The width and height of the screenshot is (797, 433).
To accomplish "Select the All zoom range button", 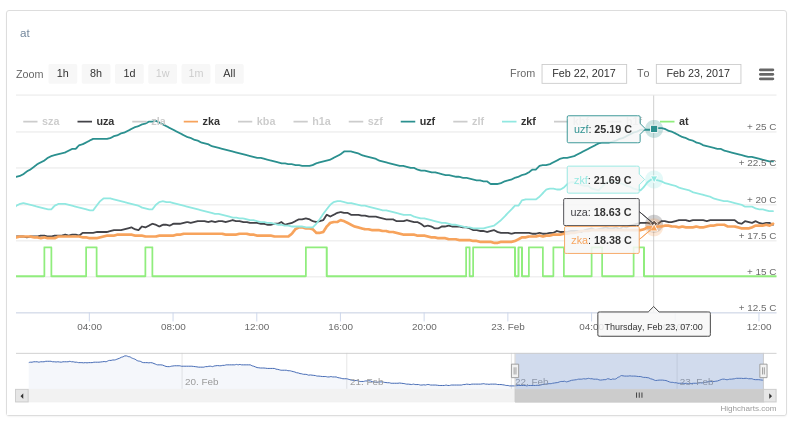I will click(229, 74).
